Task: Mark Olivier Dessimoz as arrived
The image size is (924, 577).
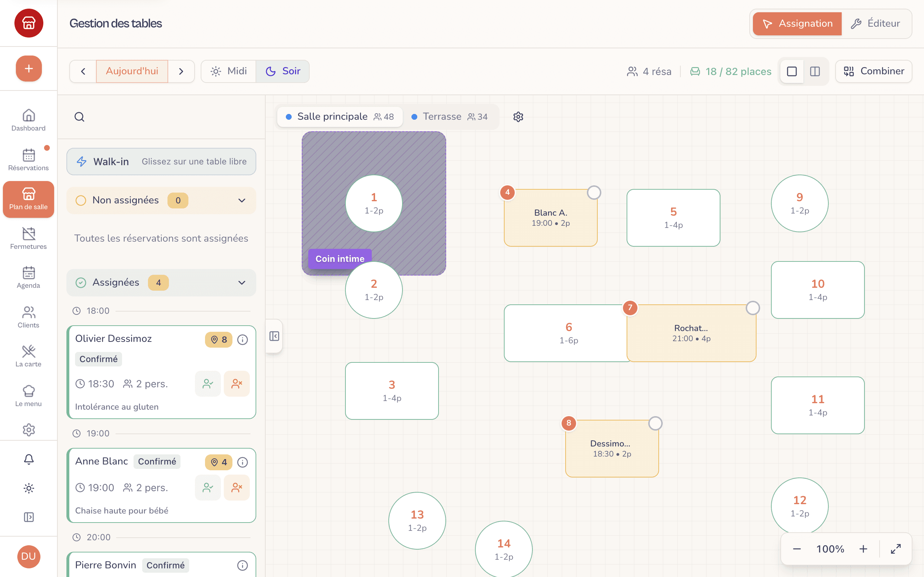Action: [x=208, y=383]
